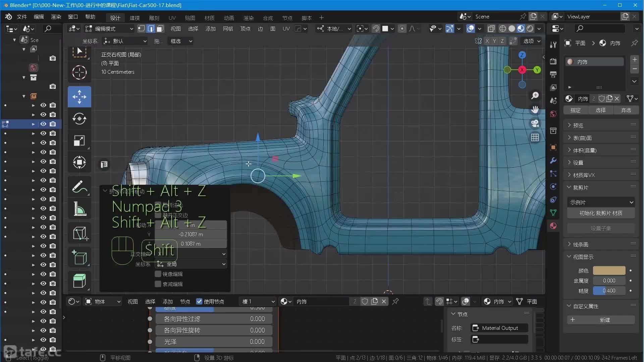The image size is (644, 362).
Task: Open the 文件 file menu
Action: click(x=22, y=17)
